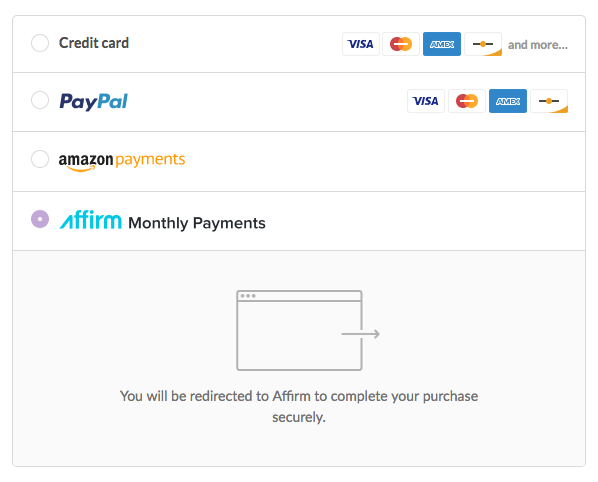Viewport: 598px width, 482px height.
Task: Click the 'Credit card' label text
Action: [94, 43]
